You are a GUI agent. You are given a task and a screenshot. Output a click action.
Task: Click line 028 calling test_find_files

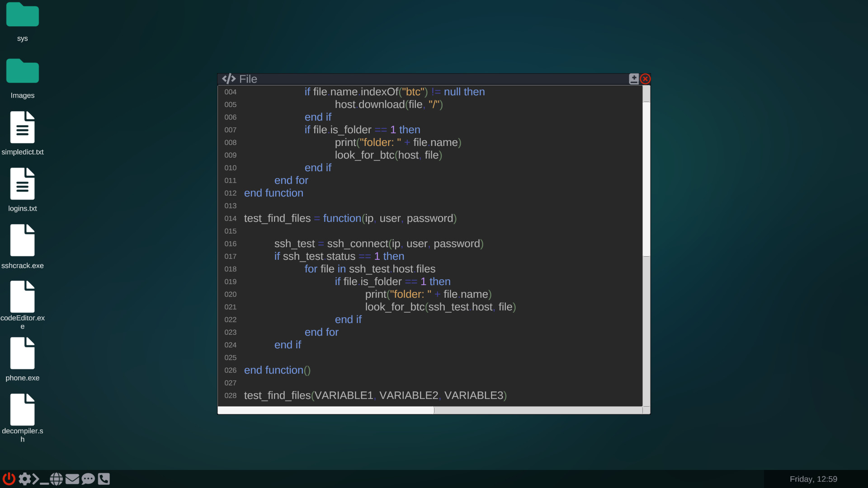tap(375, 395)
